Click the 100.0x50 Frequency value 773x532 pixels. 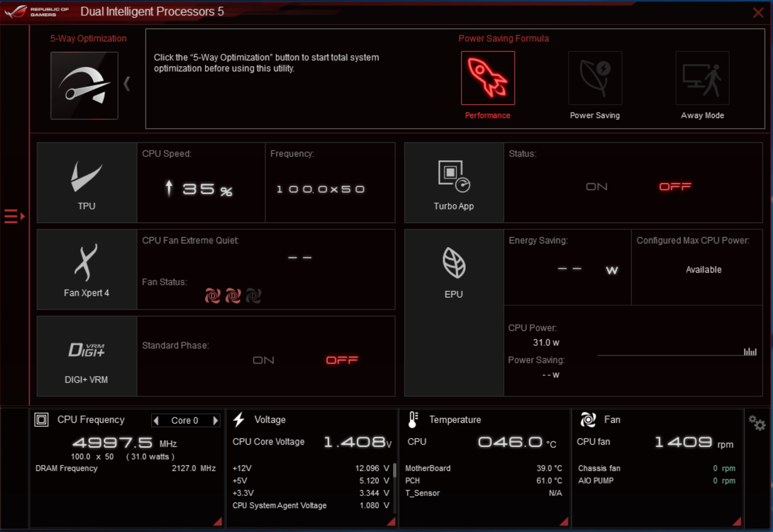(x=321, y=189)
